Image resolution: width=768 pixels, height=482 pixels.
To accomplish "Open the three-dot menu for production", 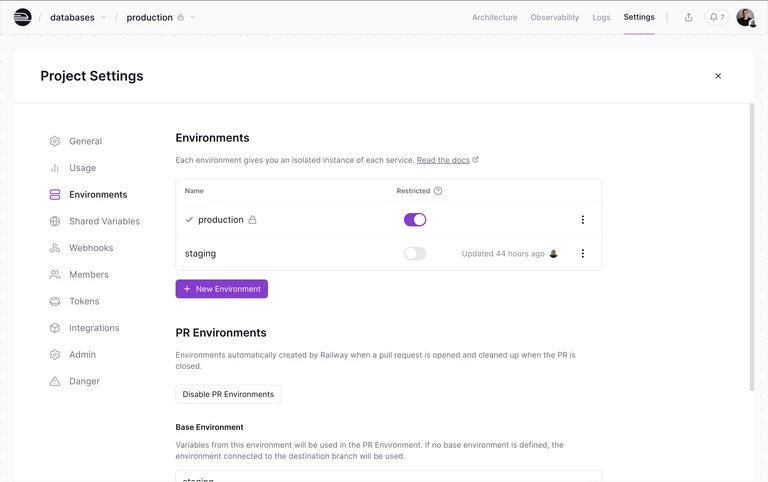I will coord(582,220).
